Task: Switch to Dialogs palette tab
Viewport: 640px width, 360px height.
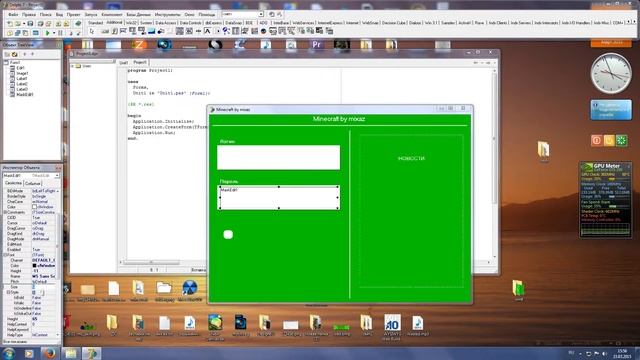Action: (x=415, y=23)
